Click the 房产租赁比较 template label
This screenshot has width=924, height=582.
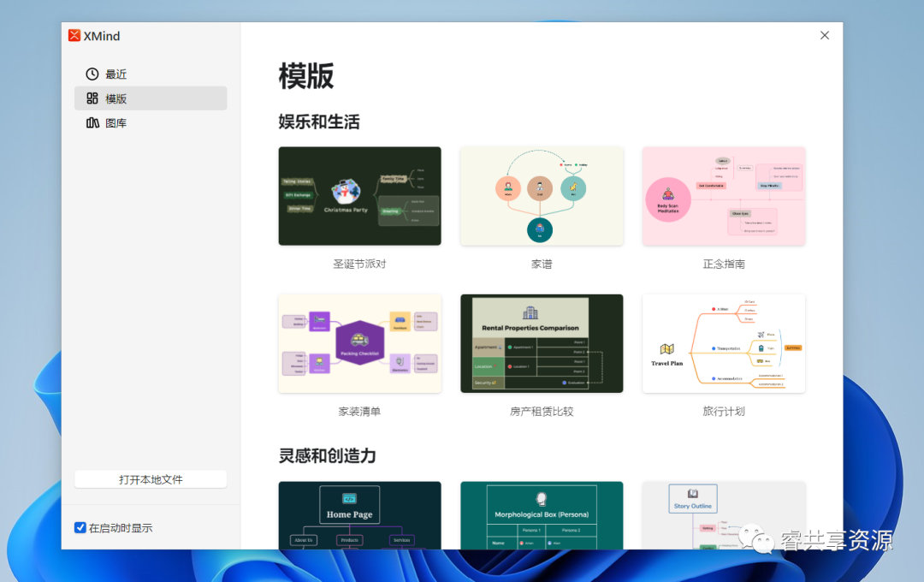pos(542,411)
